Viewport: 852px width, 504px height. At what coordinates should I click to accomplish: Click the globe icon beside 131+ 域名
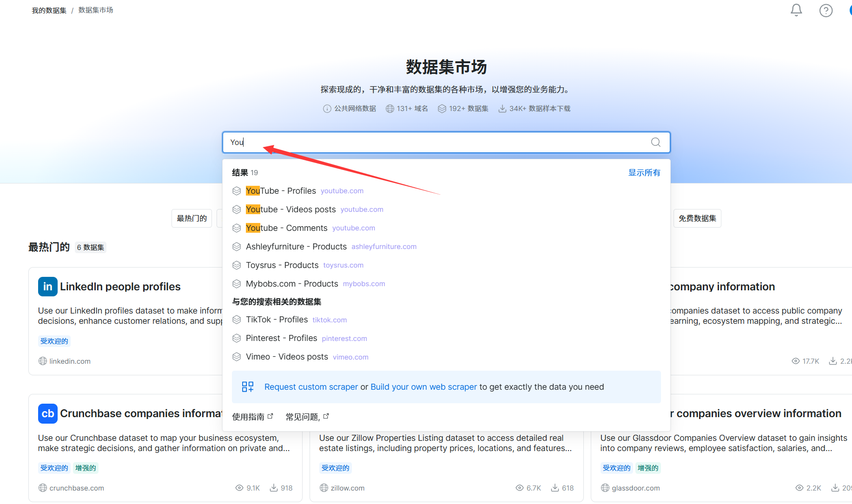click(390, 109)
